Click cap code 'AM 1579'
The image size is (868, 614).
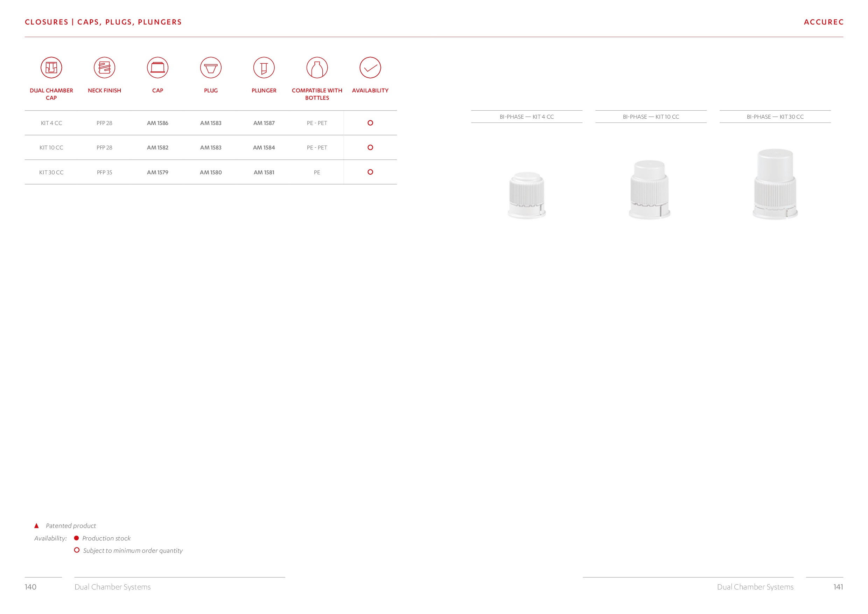coord(157,173)
